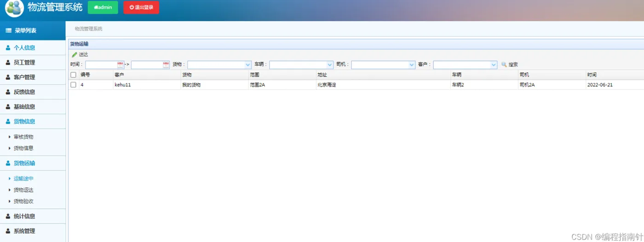Screen dimensions: 644x242
Task: Click the 2022-06-21 date cell
Action: point(615,85)
